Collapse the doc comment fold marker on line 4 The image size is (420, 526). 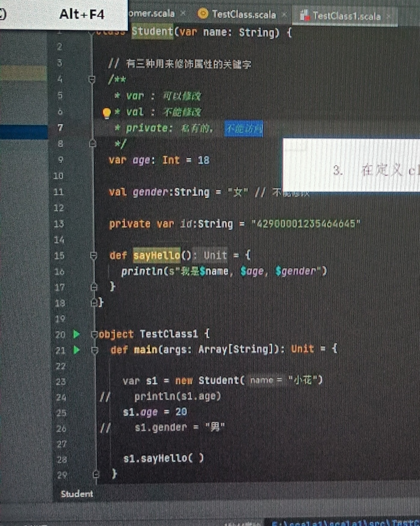(x=92, y=80)
